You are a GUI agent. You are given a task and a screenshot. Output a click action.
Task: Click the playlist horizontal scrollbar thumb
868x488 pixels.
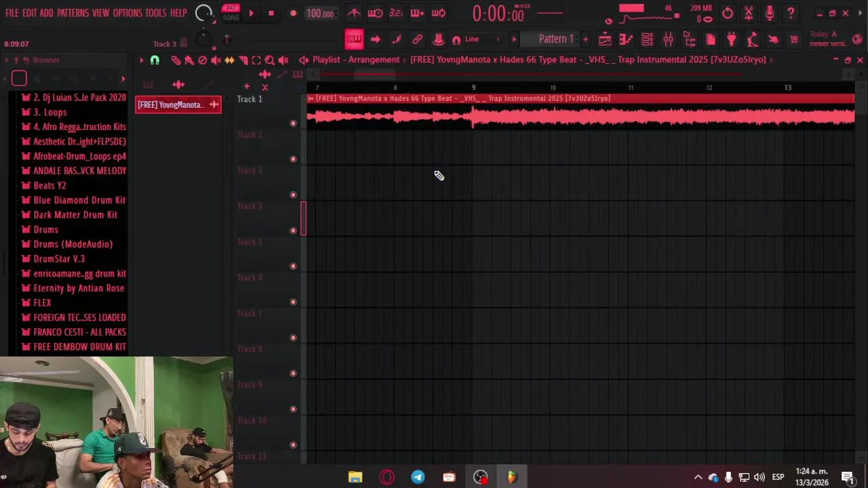click(x=374, y=74)
